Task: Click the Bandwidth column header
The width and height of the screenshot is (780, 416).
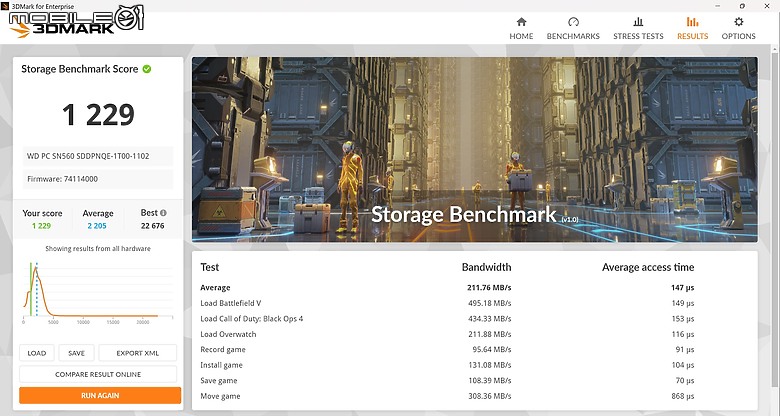Action: tap(486, 267)
